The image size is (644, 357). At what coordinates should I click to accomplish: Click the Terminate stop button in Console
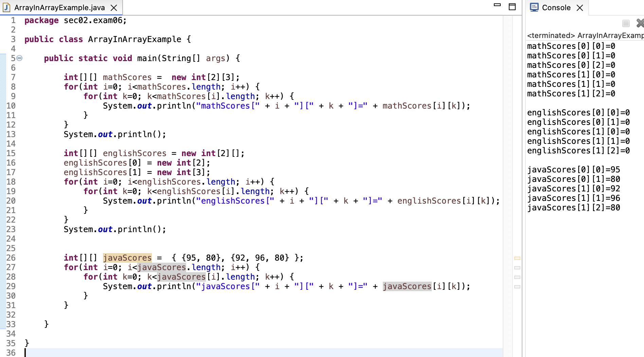626,23
